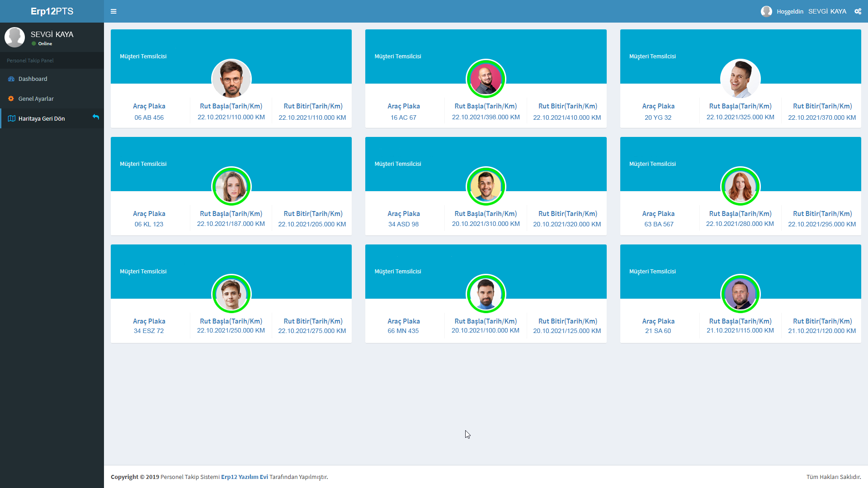Select the photo of driver with plate 16 AC 67
The image size is (868, 488).
point(486,79)
